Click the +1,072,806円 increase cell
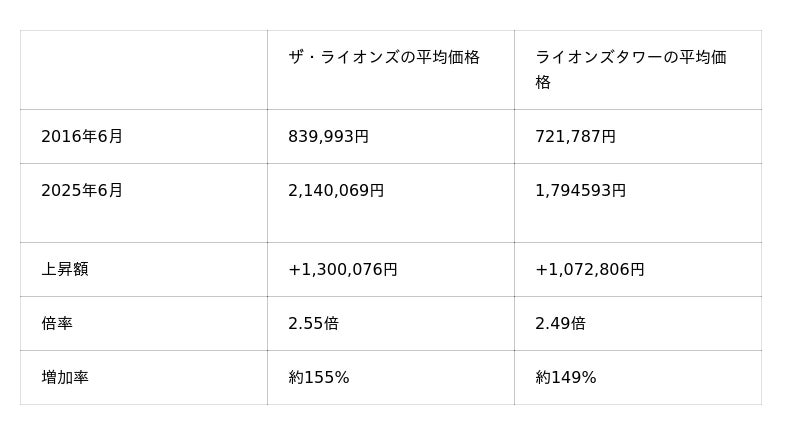Screen dimensions: 800x435 [590, 270]
